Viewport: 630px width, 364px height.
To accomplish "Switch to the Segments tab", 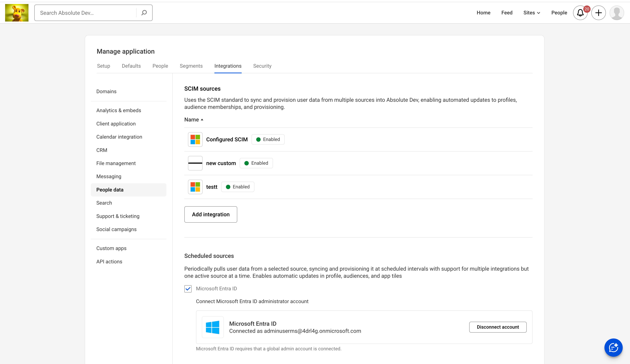I will pos(191,66).
